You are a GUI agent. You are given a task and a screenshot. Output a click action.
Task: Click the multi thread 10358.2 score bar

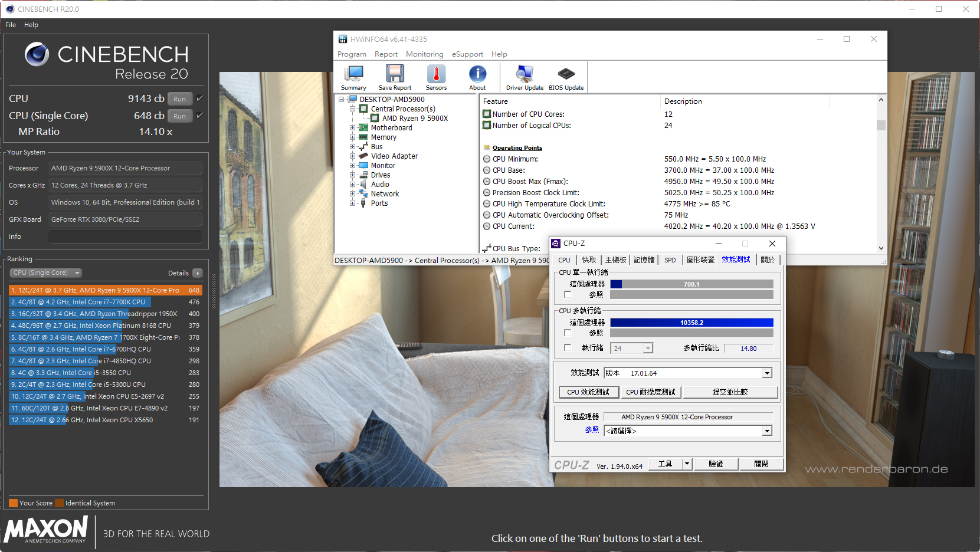(691, 323)
